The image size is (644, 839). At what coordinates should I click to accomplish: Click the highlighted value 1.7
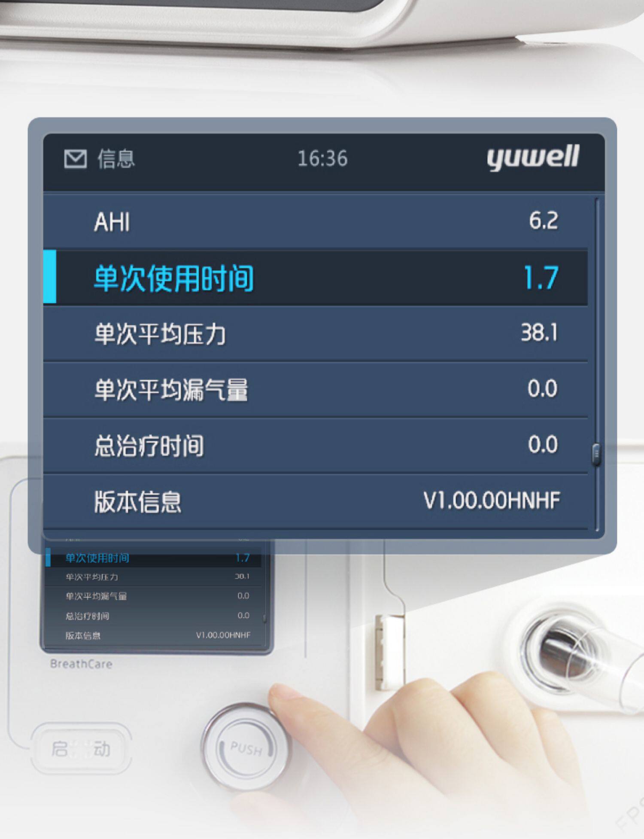click(541, 278)
